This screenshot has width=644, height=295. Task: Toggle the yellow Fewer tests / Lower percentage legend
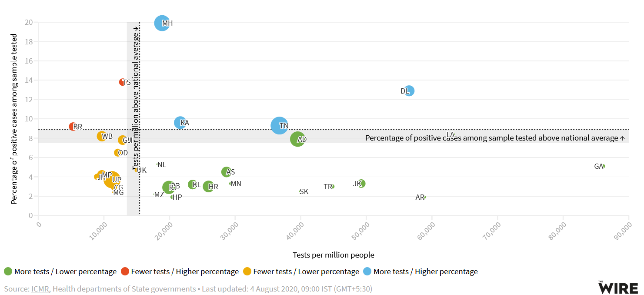coord(301,272)
